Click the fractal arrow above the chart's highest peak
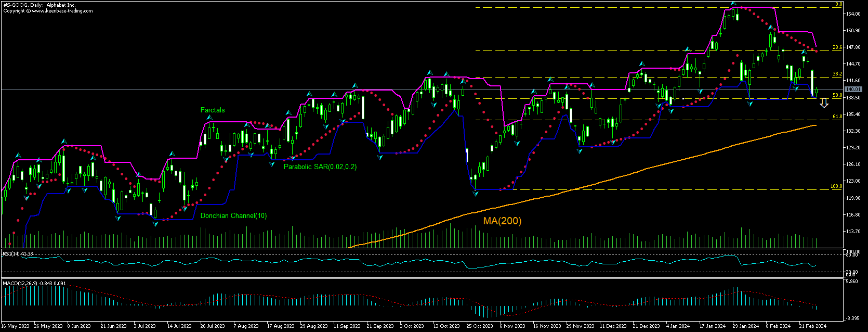 (733, 4)
